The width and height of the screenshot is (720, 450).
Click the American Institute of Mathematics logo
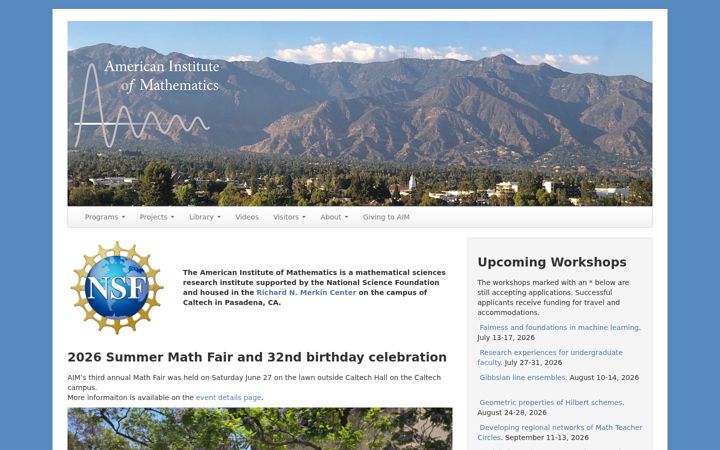coord(146,103)
